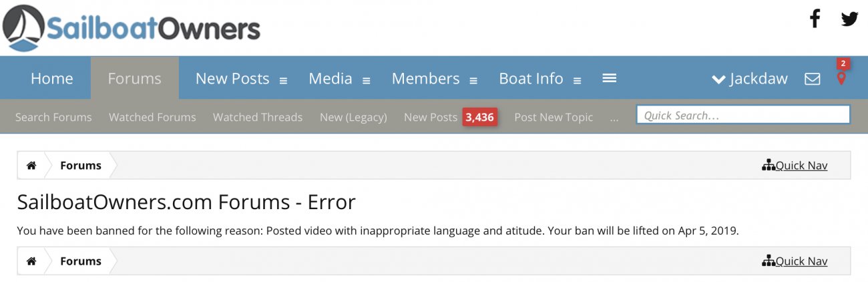Expand the New Posts submenu arrow
Image resolution: width=868 pixels, height=282 pixels.
coord(283,80)
